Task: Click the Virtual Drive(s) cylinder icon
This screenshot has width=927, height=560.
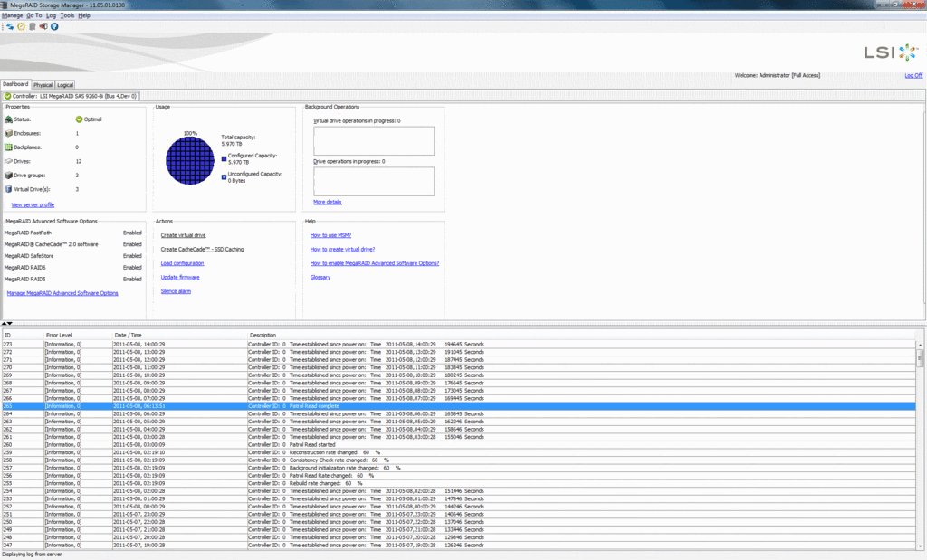Action: tap(8, 189)
